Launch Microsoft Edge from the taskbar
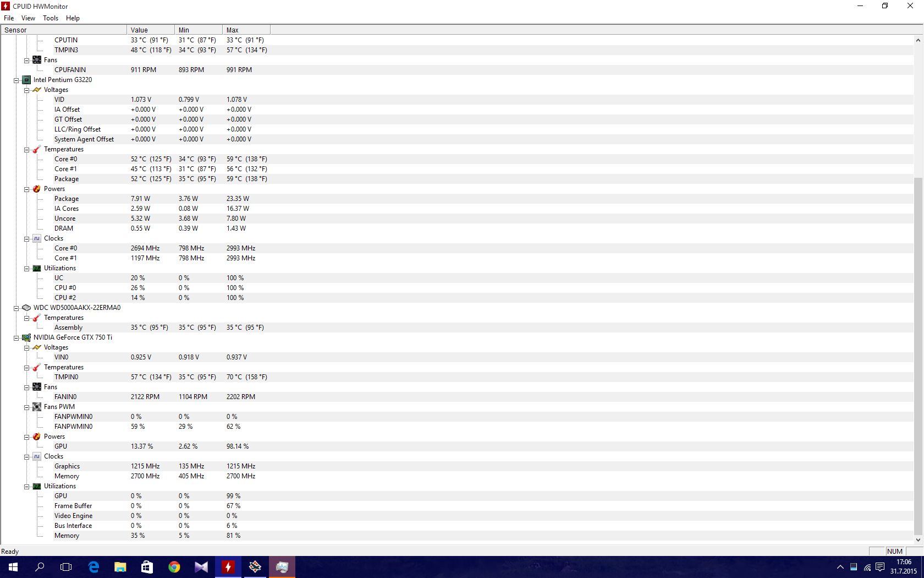 [94, 567]
